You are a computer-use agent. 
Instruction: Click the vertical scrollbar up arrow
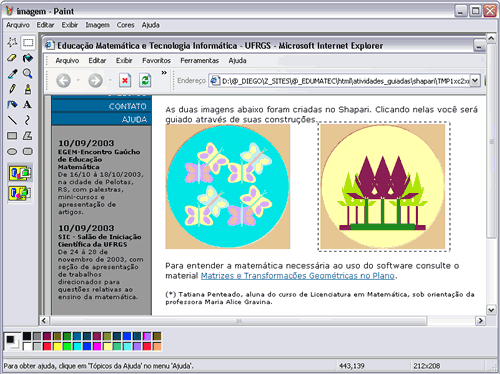[491, 38]
